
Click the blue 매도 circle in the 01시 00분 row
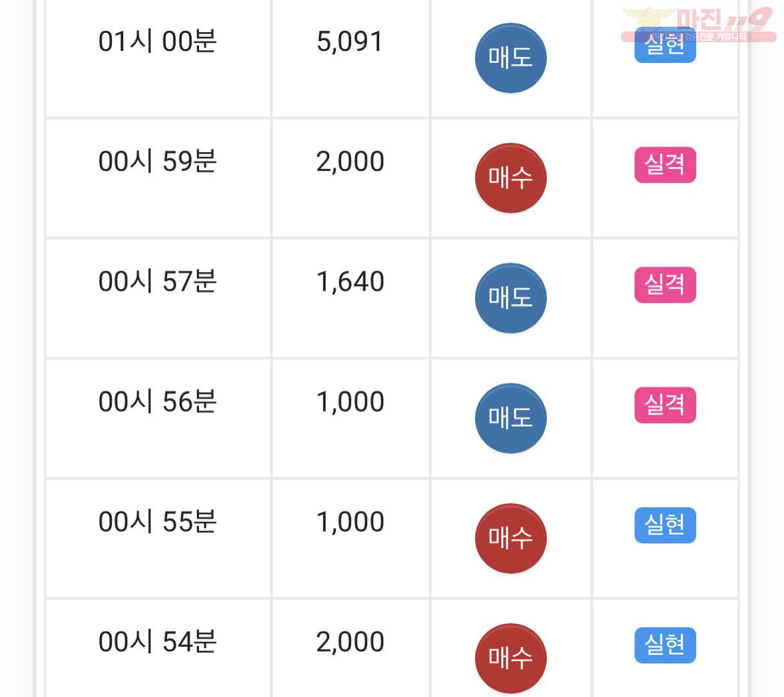[x=511, y=58]
